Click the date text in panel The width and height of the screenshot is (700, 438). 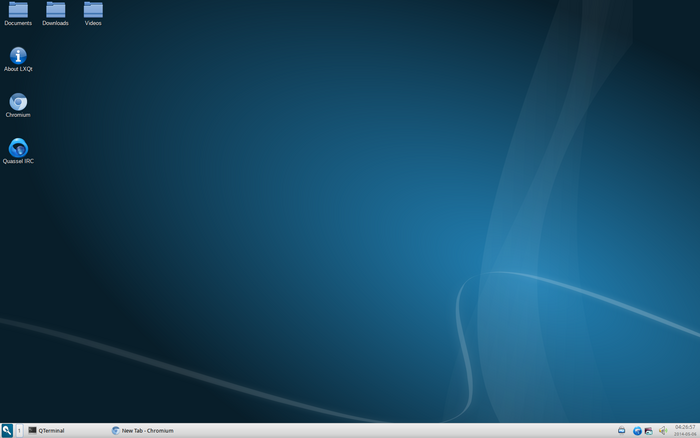click(685, 434)
